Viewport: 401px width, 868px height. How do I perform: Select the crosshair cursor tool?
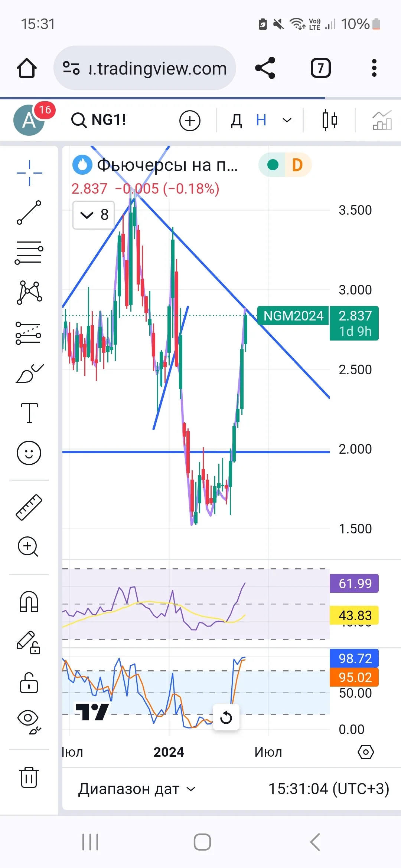(x=29, y=173)
